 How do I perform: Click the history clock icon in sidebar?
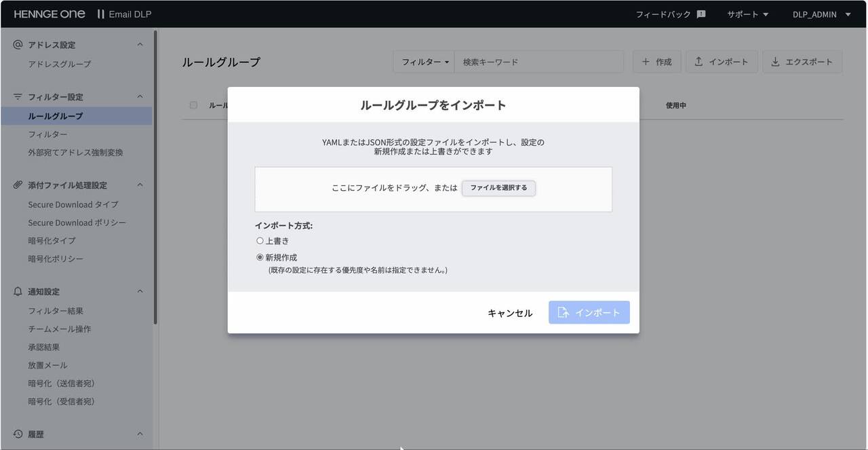[x=18, y=434]
